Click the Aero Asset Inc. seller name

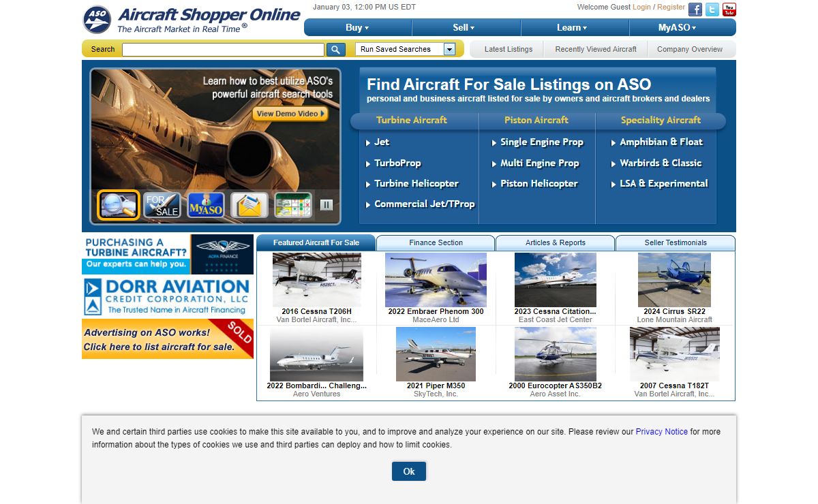pyautogui.click(x=555, y=394)
